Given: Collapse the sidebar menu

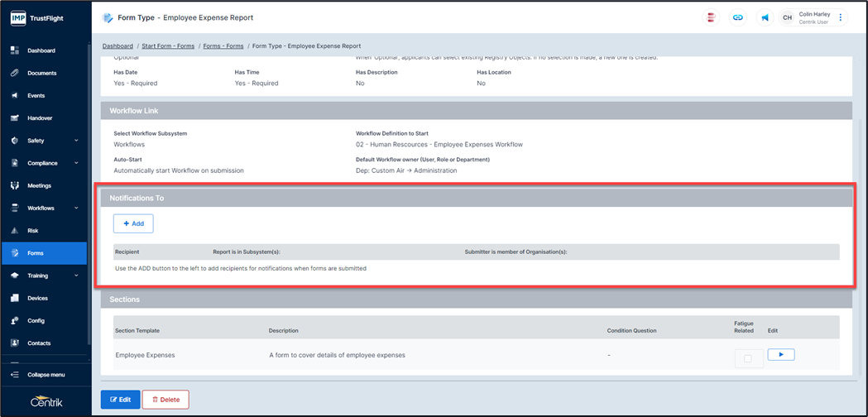Looking at the screenshot, I should 46,375.
